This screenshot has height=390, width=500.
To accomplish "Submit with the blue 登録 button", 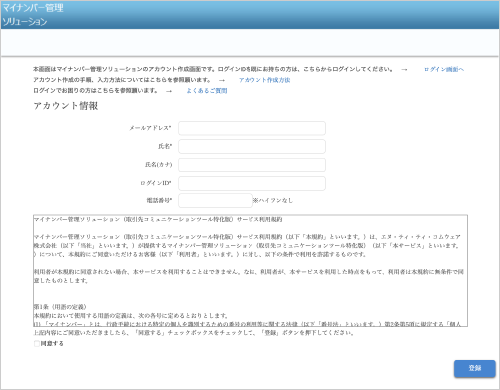I will coord(475,368).
